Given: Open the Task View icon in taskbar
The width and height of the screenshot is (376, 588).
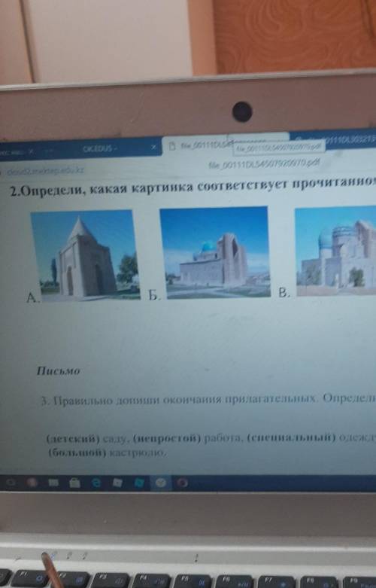Looking at the screenshot, I should pos(10,483).
